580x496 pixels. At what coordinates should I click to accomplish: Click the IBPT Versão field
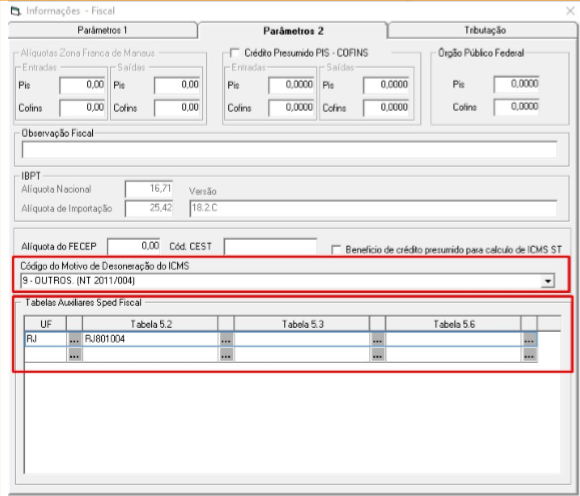click(373, 208)
